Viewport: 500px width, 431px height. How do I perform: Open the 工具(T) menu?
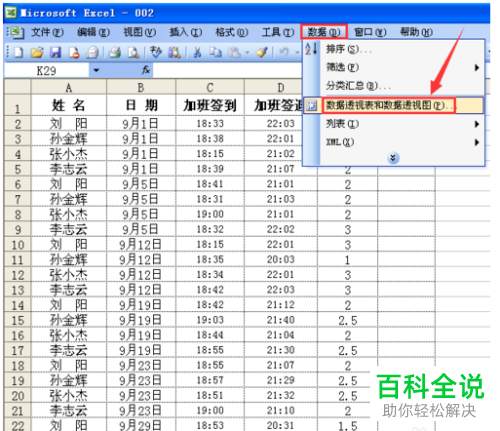(278, 32)
